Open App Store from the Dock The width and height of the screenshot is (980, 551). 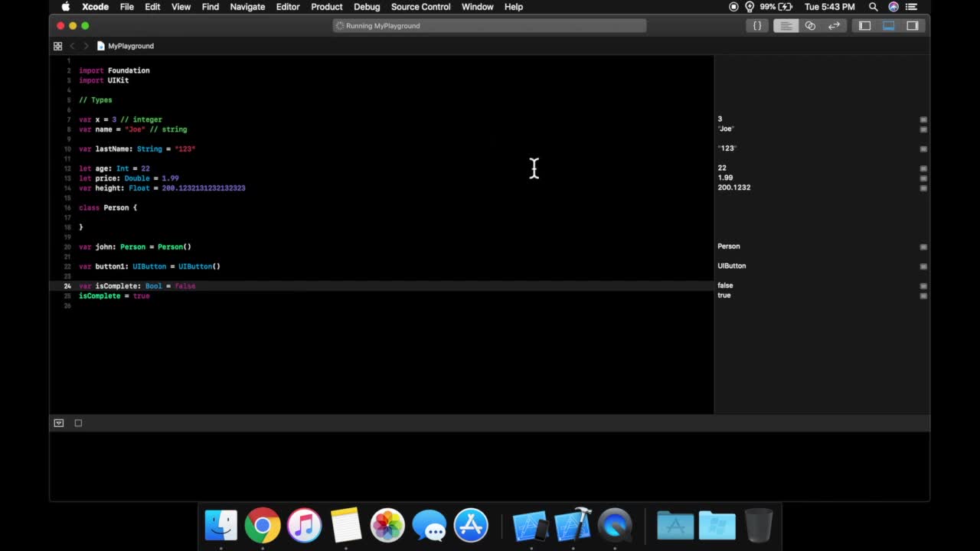(471, 526)
